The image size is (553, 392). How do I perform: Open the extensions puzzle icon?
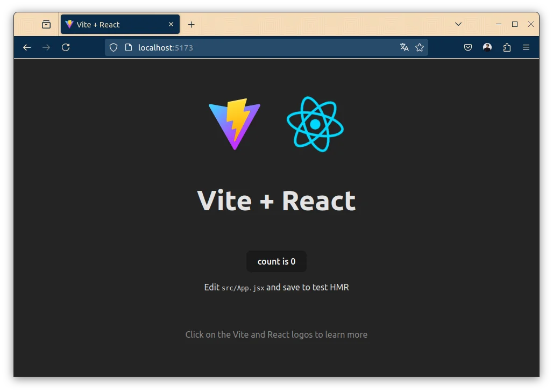(x=507, y=47)
